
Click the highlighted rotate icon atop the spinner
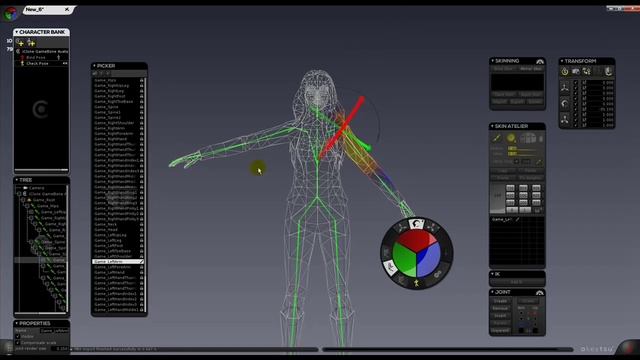[x=416, y=224]
